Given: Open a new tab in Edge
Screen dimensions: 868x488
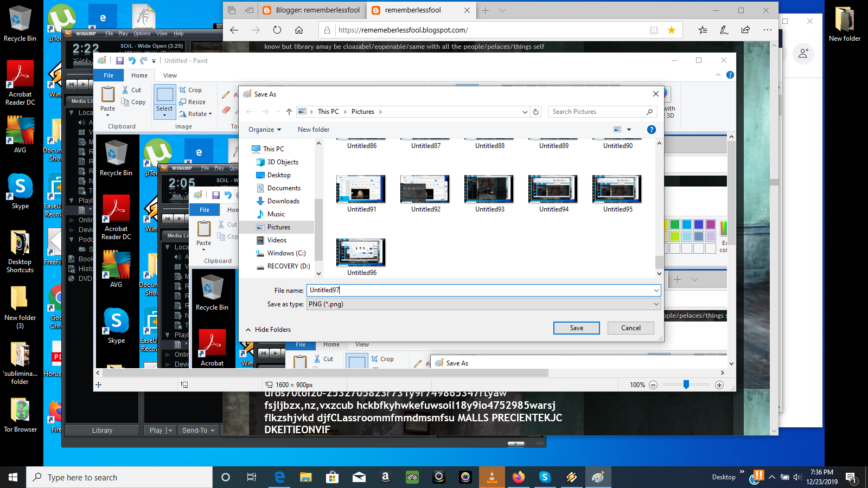Looking at the screenshot, I should tap(486, 10).
